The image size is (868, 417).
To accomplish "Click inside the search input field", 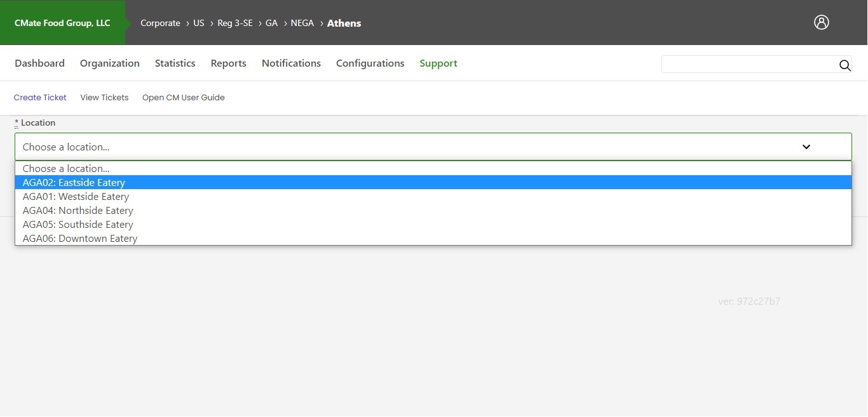I will pos(750,64).
